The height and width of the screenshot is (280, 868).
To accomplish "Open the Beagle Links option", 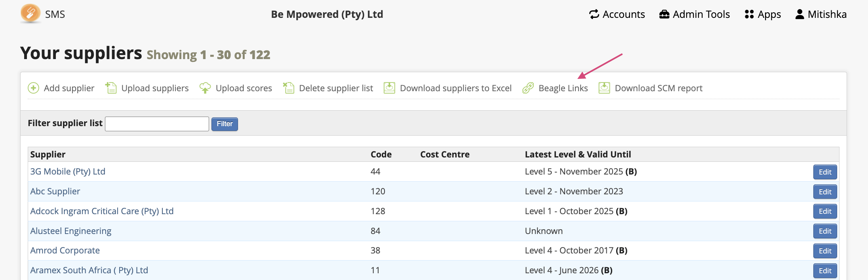I will [x=563, y=88].
